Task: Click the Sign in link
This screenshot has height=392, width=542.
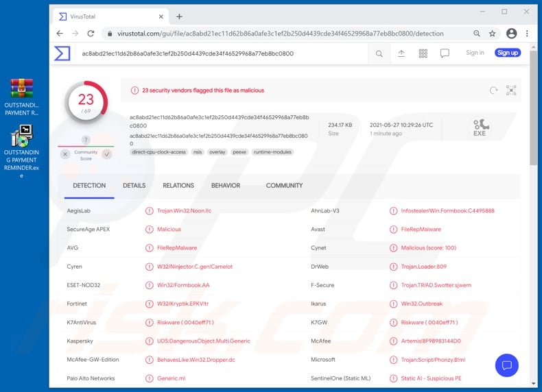Action: pos(475,53)
